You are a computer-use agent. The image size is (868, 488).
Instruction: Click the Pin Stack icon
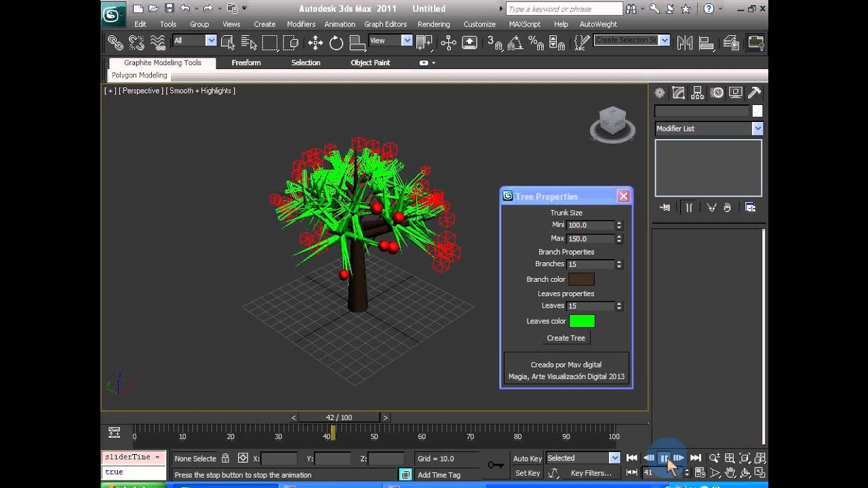665,207
